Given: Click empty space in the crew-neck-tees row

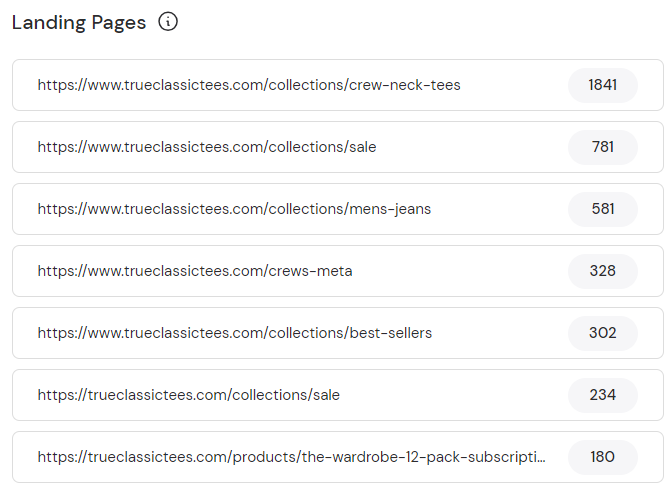Looking at the screenshot, I should 515,85.
